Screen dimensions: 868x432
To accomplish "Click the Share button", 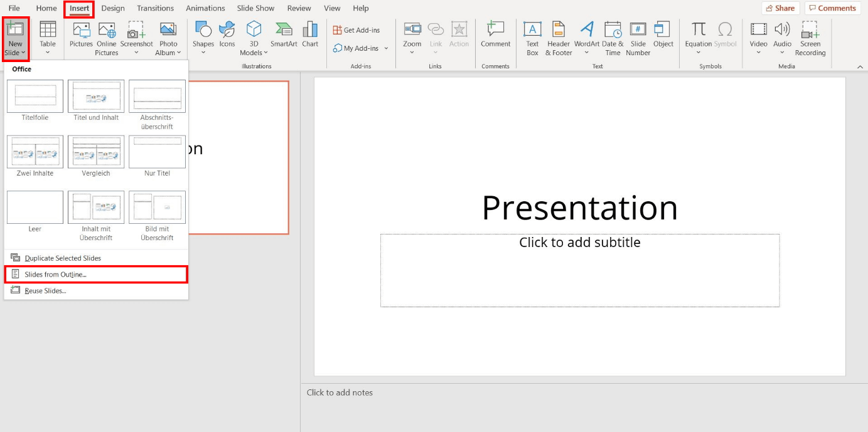I will point(780,8).
